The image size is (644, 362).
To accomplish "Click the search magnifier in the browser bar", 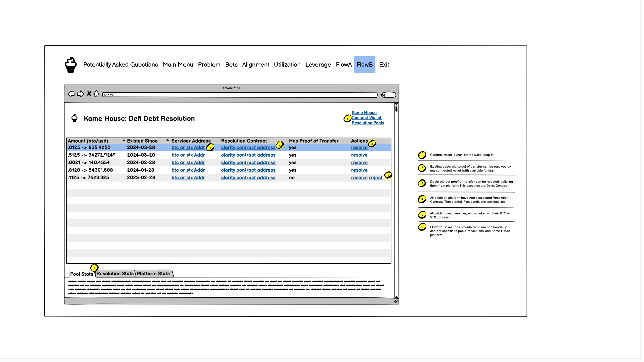I will pos(384,95).
